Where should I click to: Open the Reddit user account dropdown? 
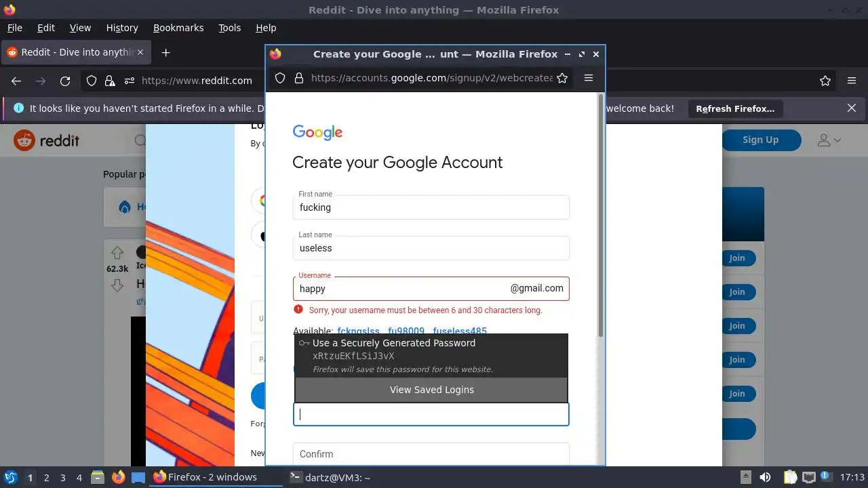pos(829,140)
